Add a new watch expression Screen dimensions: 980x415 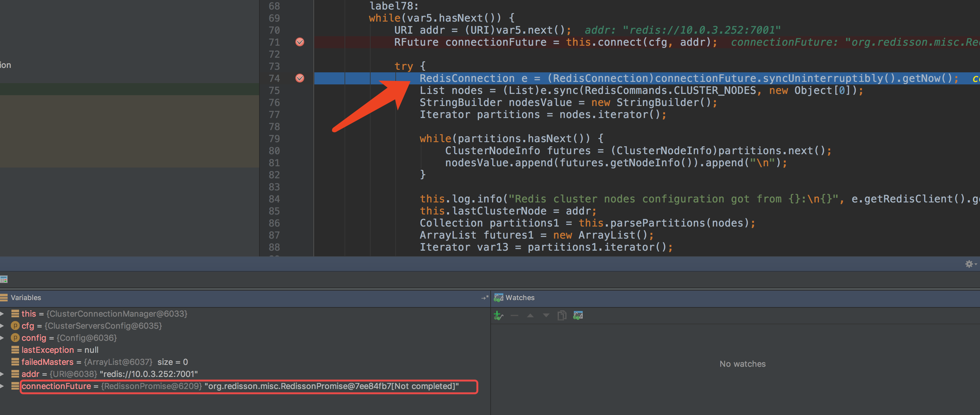(x=498, y=315)
